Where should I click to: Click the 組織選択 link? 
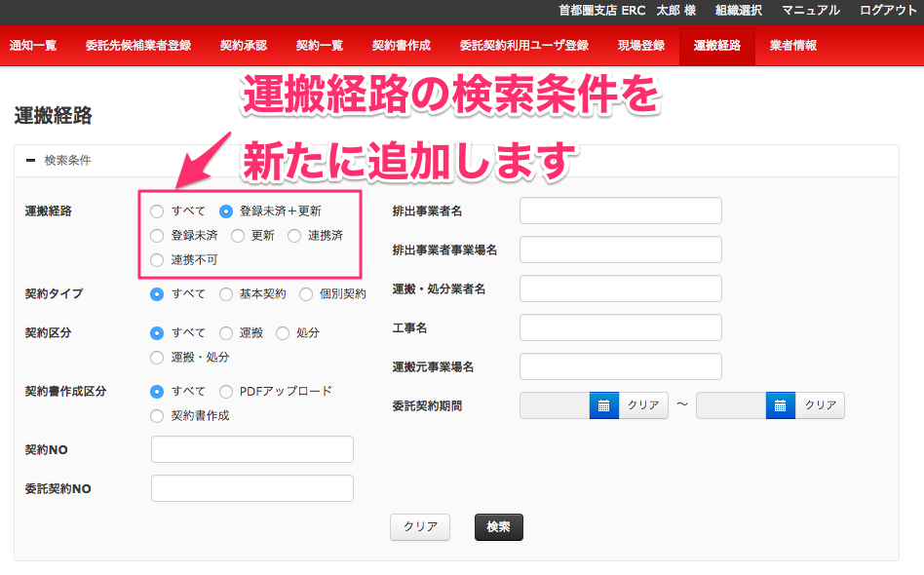click(740, 11)
